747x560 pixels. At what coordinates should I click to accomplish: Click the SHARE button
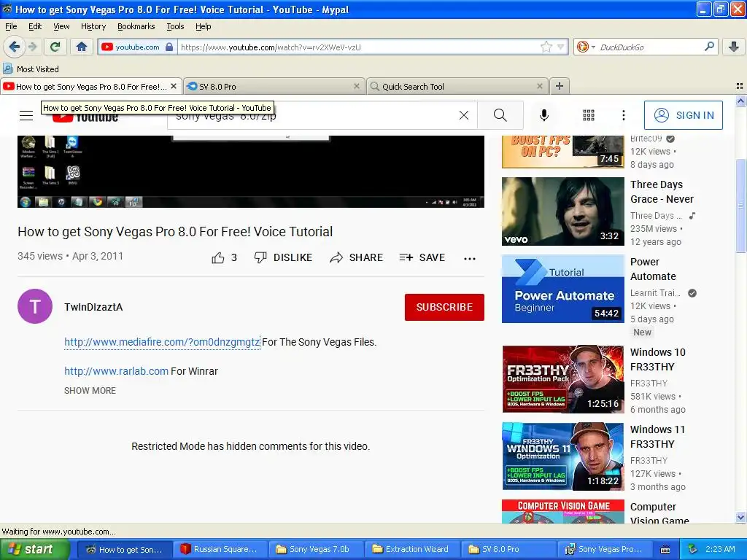click(x=356, y=257)
